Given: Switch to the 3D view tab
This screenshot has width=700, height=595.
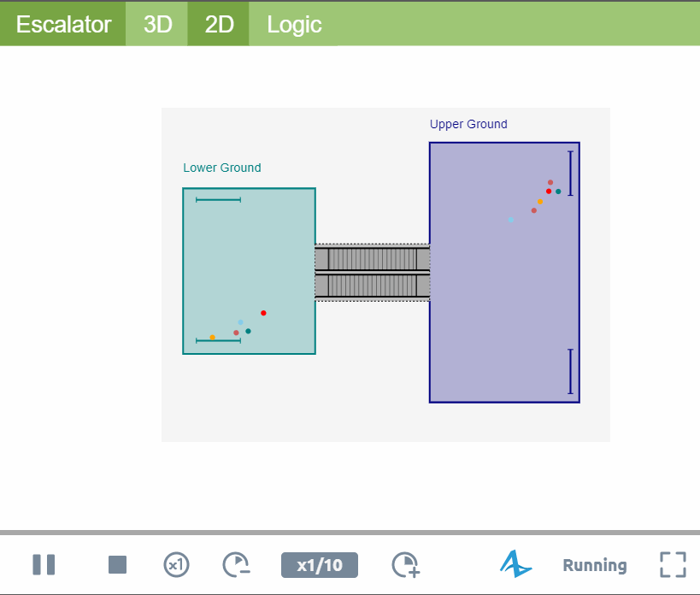Looking at the screenshot, I should point(156,24).
